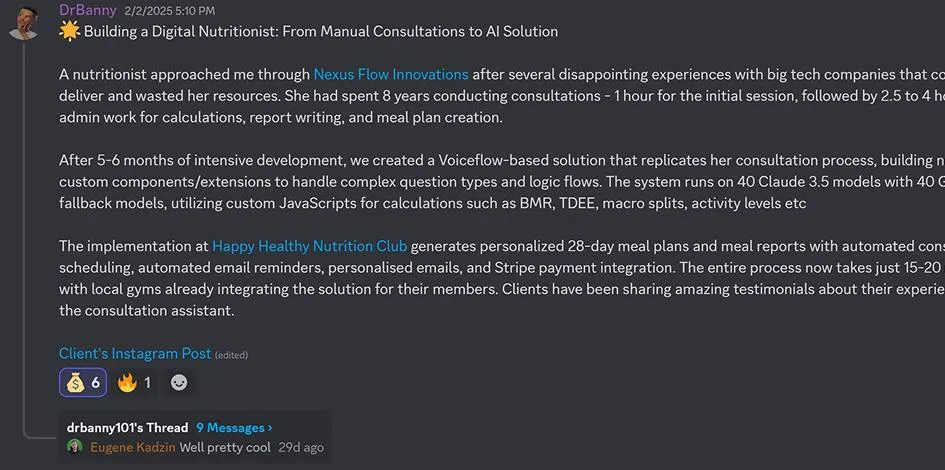Open the Client's Instagram Post link

pos(135,353)
